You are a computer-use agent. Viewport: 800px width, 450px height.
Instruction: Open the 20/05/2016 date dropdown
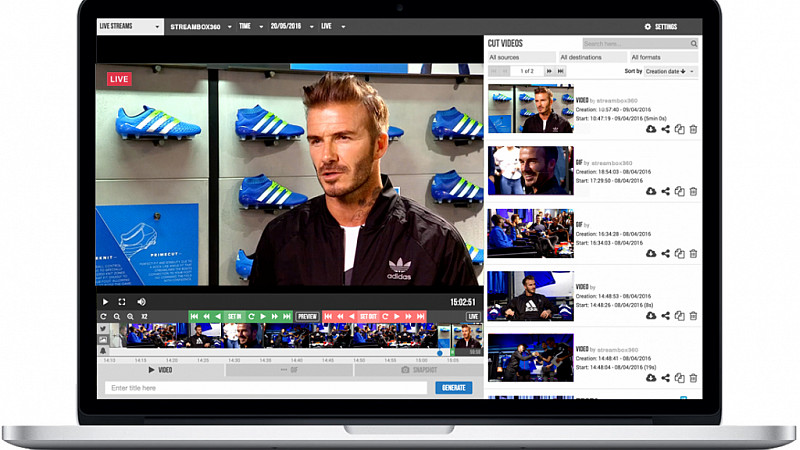click(292, 27)
